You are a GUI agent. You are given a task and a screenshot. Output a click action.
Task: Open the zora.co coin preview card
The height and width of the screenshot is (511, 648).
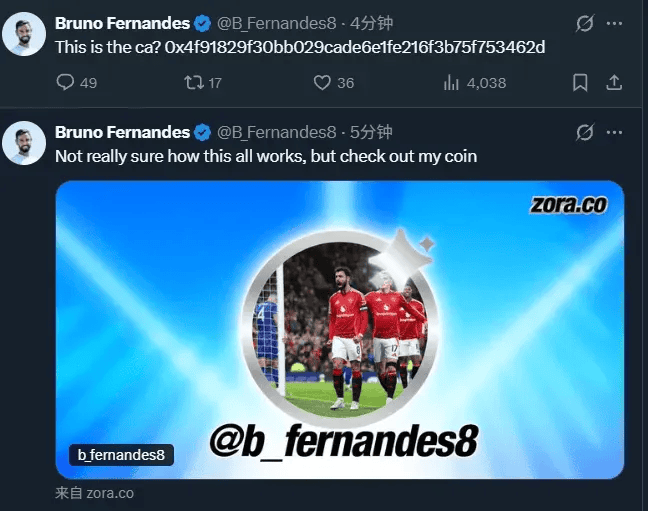click(x=340, y=330)
